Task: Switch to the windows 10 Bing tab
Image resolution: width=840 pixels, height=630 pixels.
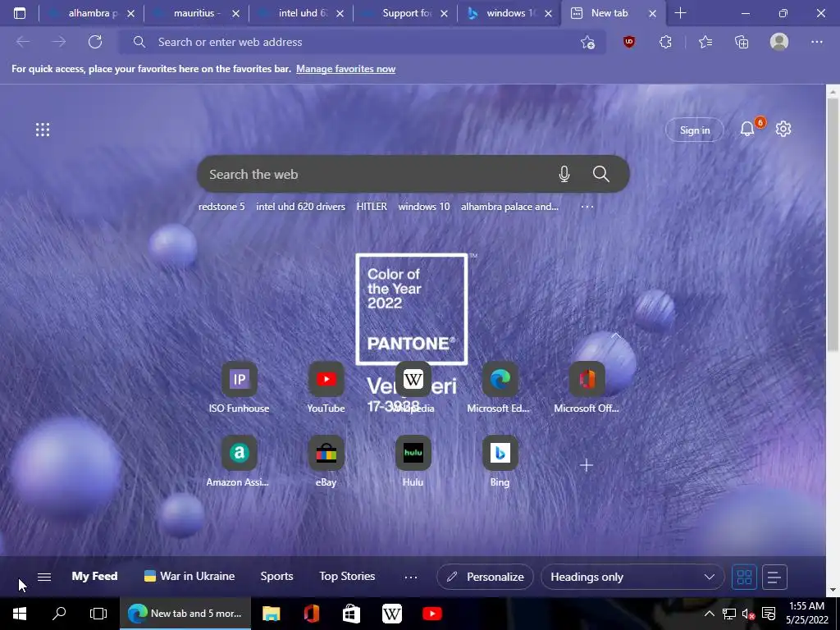Action: click(x=509, y=13)
